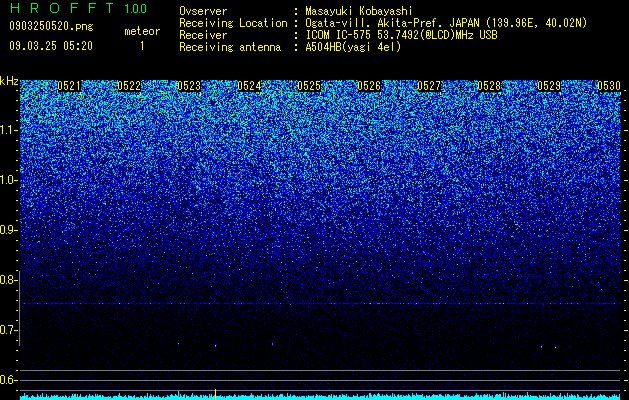Click the 0522 time marker
This screenshot has height=400, width=629.
coord(129,86)
